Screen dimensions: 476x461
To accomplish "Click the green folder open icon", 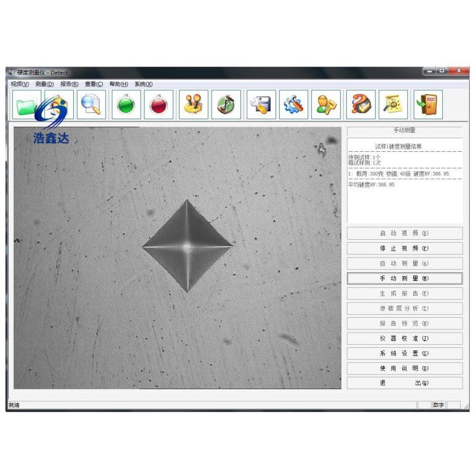I will [x=26, y=104].
